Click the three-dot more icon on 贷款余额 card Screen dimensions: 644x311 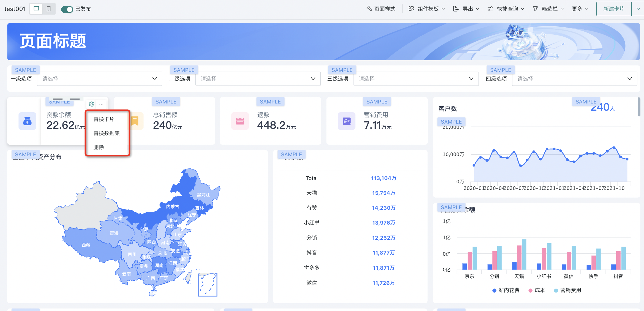pyautogui.click(x=101, y=104)
